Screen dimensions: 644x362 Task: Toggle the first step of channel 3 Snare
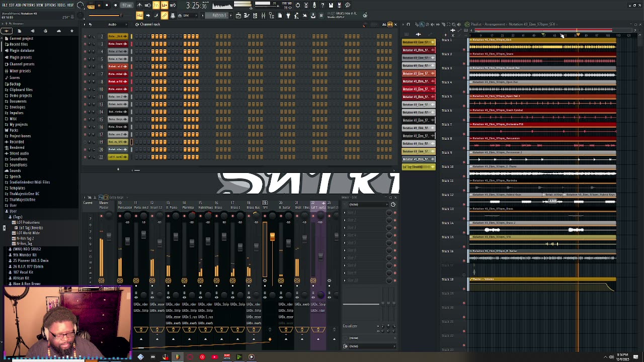point(137,44)
